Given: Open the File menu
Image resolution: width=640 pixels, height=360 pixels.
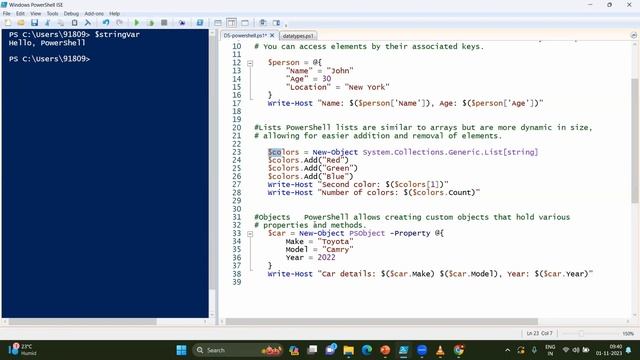Looking at the screenshot, I should (7, 13).
